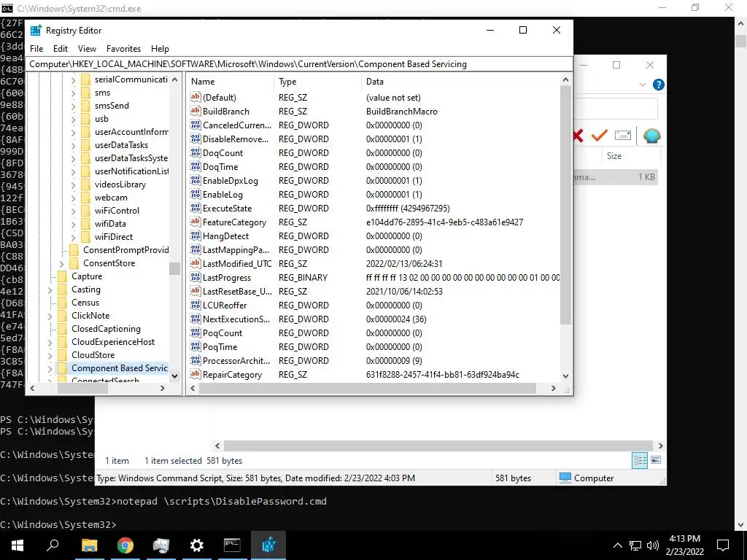
Task: Expand the CloudStore key
Action: pos(50,356)
